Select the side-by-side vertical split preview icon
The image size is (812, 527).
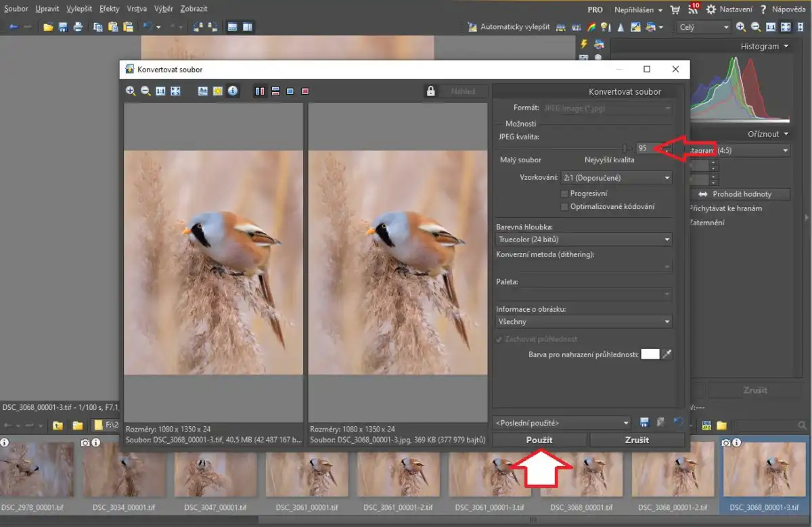coord(260,91)
